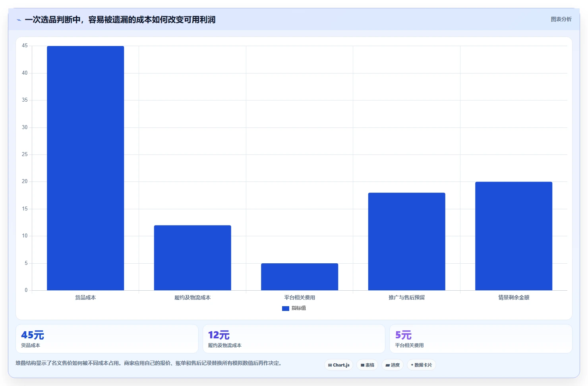
Task: Click the lightning icon beside the title
Action: 19,20
